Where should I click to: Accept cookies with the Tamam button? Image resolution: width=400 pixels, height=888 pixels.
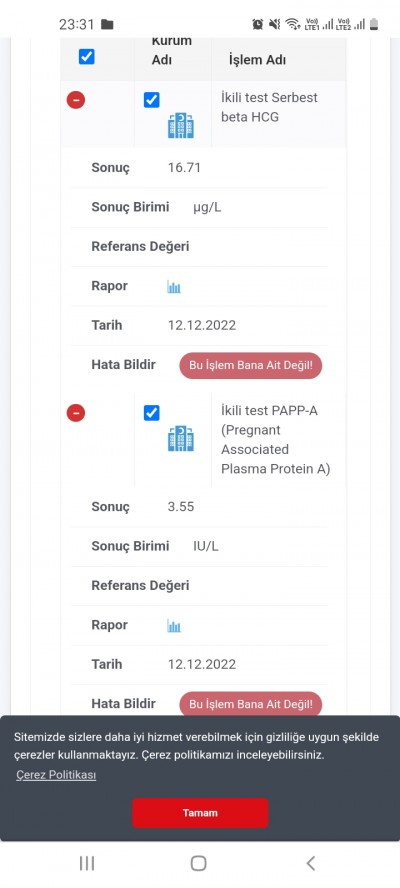tap(200, 812)
